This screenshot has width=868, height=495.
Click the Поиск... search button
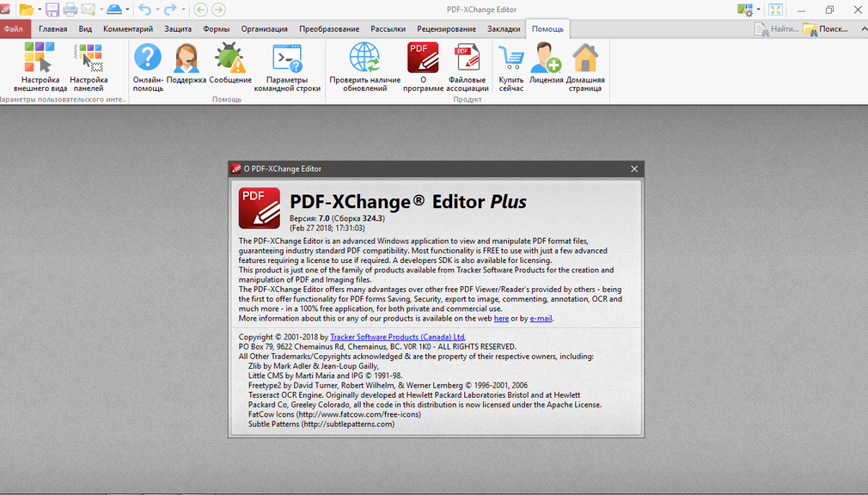[825, 29]
